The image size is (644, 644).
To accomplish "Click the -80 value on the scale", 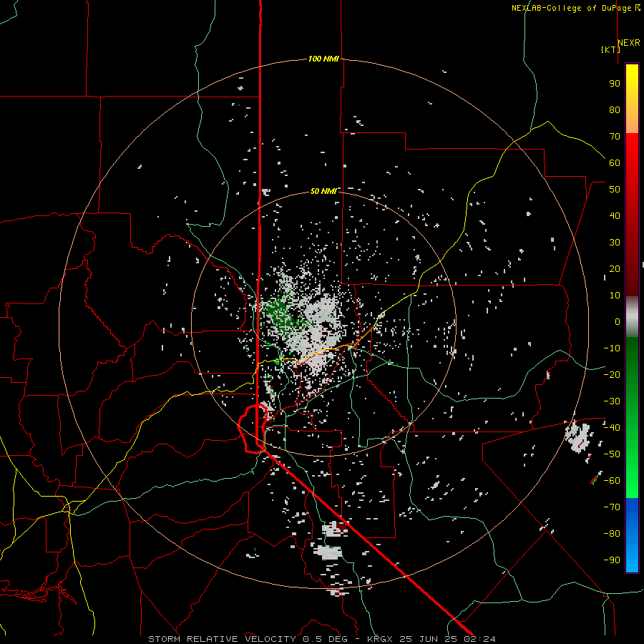I will (x=612, y=534).
